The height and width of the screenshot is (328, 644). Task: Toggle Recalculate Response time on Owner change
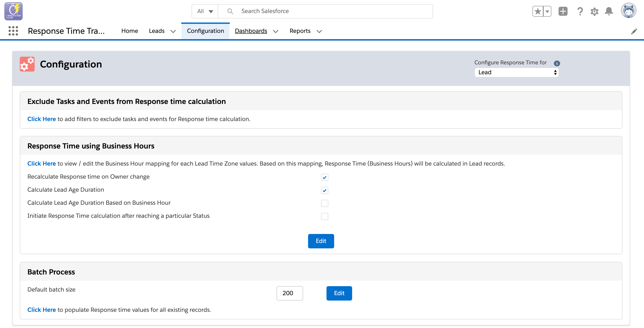(x=324, y=177)
